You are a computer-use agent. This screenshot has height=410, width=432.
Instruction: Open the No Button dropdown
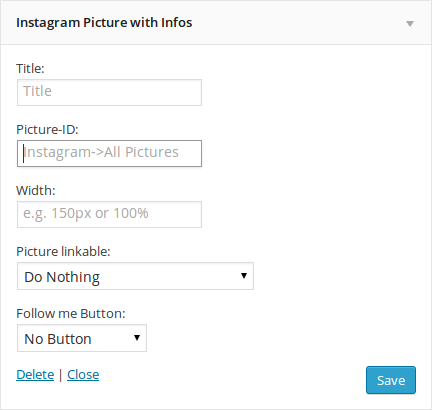coord(82,338)
